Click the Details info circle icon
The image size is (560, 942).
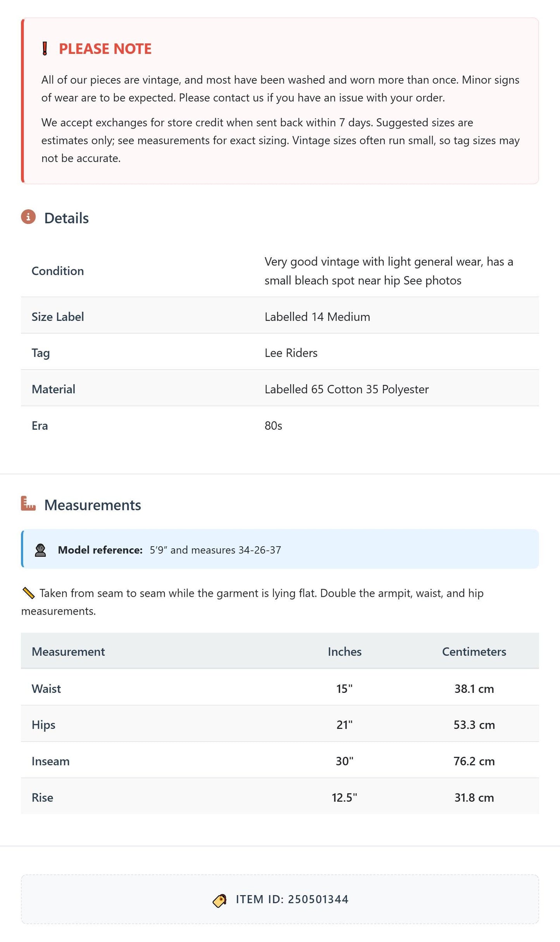(x=28, y=217)
